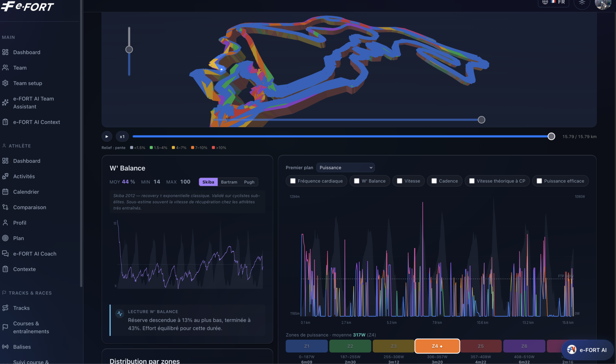Enable the W' Balance overlay checkbox
The height and width of the screenshot is (364, 616).
(x=357, y=181)
